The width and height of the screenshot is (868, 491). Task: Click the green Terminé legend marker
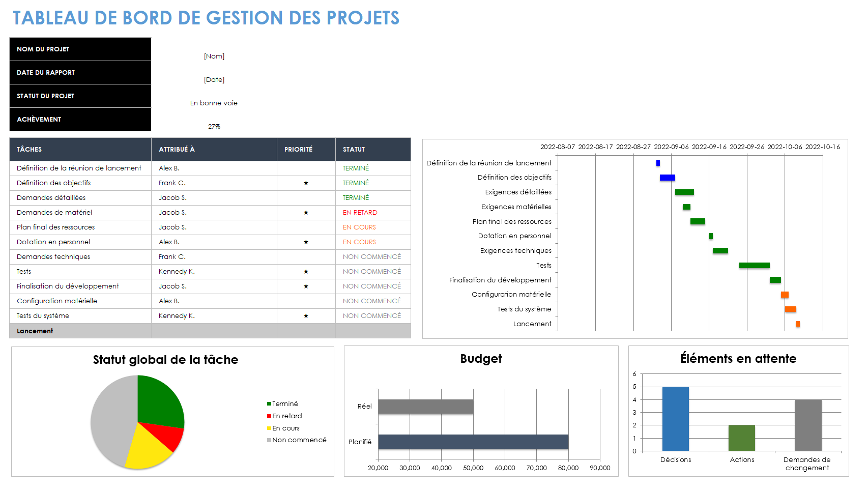(268, 403)
